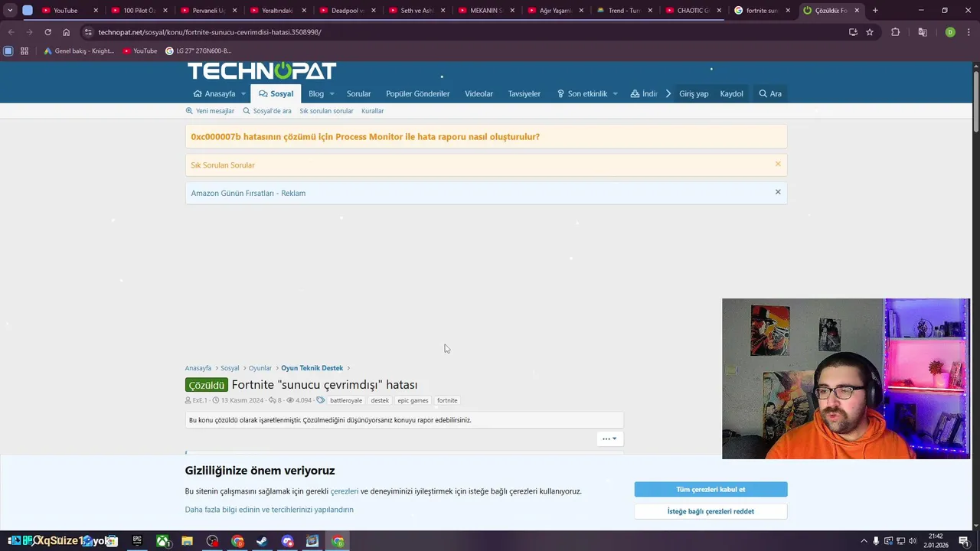Dismiss the Sık Sorulan Sorular notice

point(778,164)
